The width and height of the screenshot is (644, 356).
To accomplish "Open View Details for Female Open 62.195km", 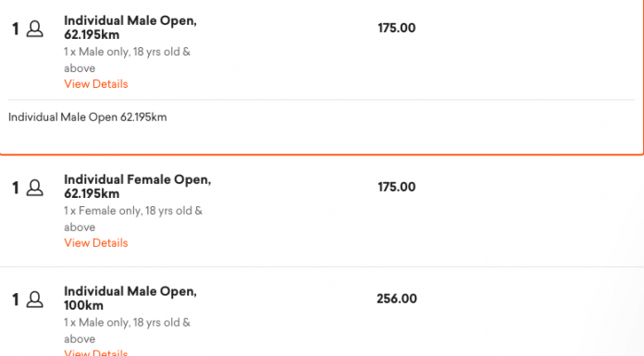I will (96, 242).
